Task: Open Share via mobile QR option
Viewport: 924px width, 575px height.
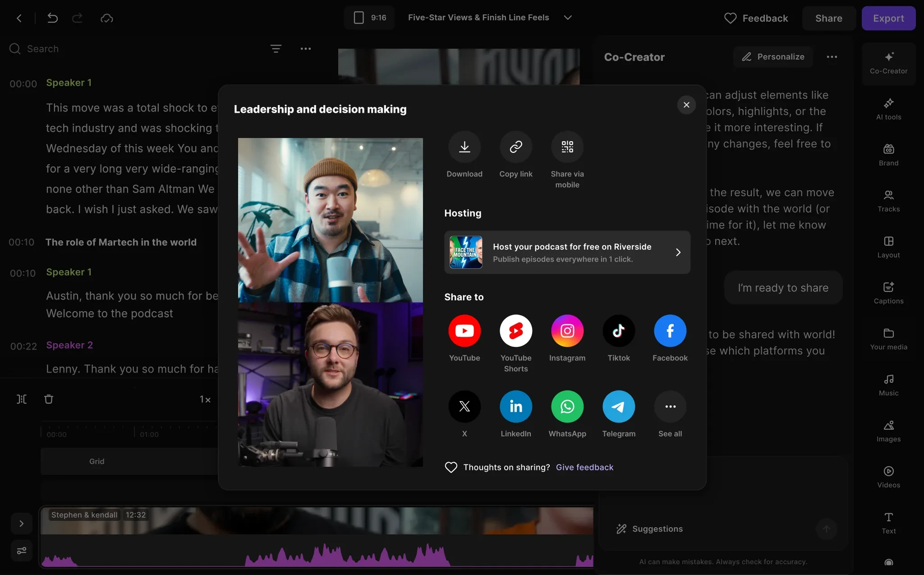Action: pos(567,147)
